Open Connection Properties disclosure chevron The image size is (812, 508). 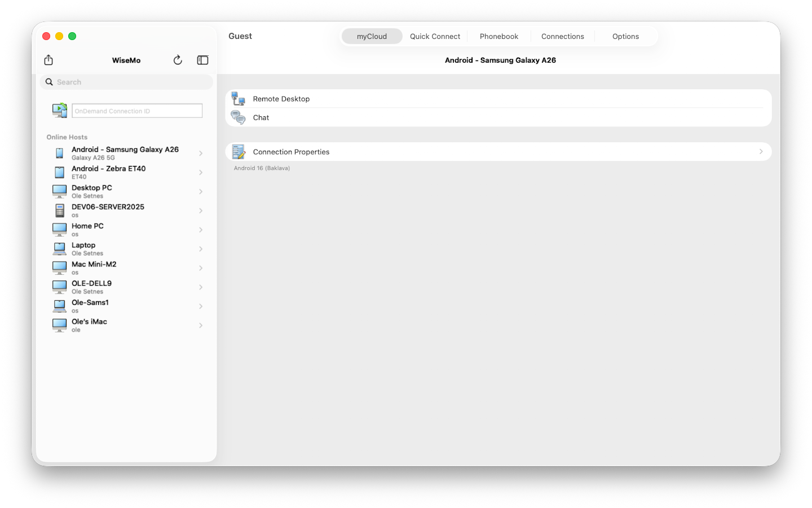click(761, 151)
